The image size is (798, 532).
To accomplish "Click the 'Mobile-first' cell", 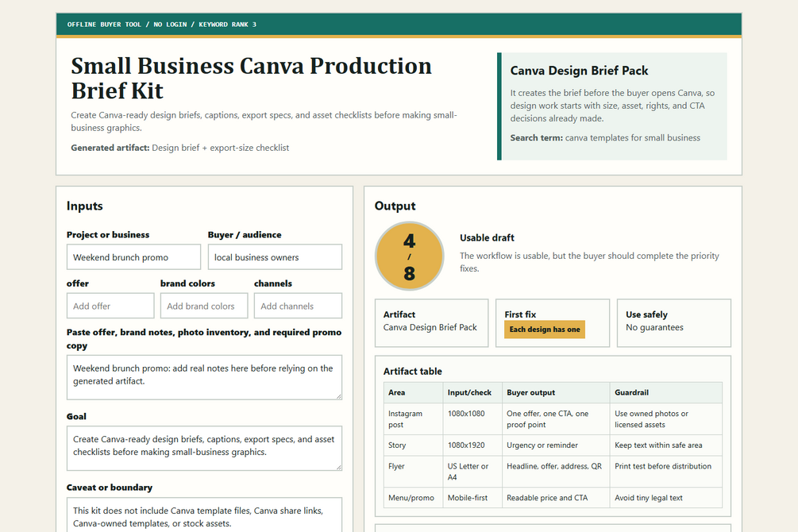I will pyautogui.click(x=472, y=498).
